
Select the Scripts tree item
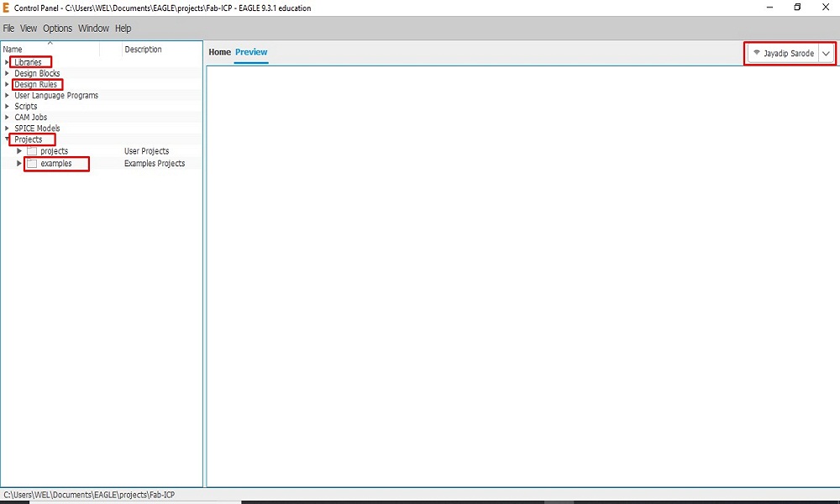26,106
